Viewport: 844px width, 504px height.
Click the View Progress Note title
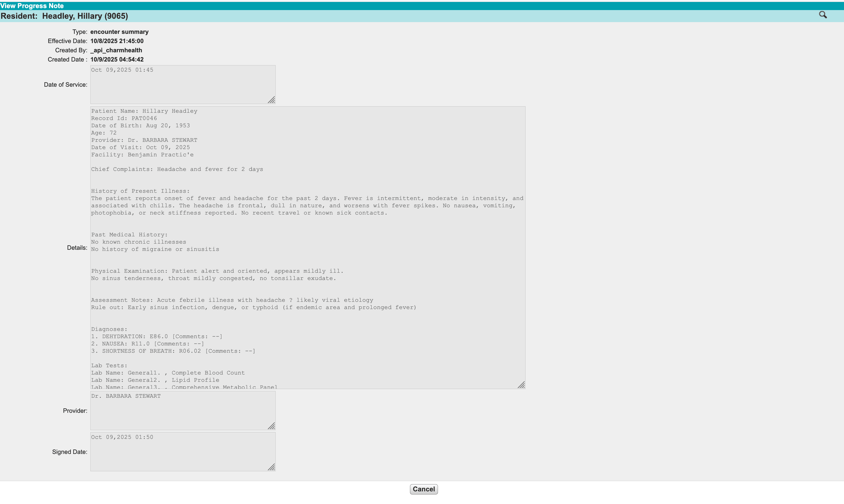coord(32,6)
